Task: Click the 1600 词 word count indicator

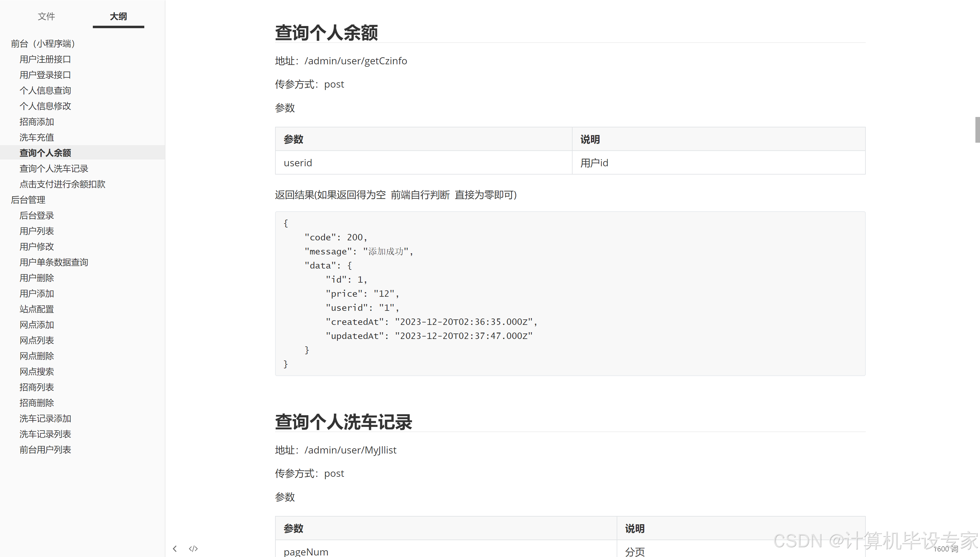Action: click(x=945, y=549)
